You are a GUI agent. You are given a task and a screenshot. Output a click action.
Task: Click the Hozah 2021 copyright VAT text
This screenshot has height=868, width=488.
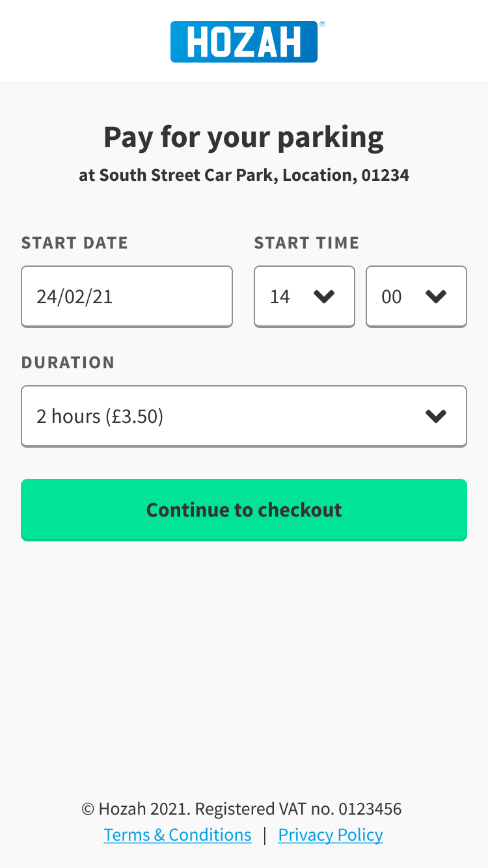[x=241, y=809]
